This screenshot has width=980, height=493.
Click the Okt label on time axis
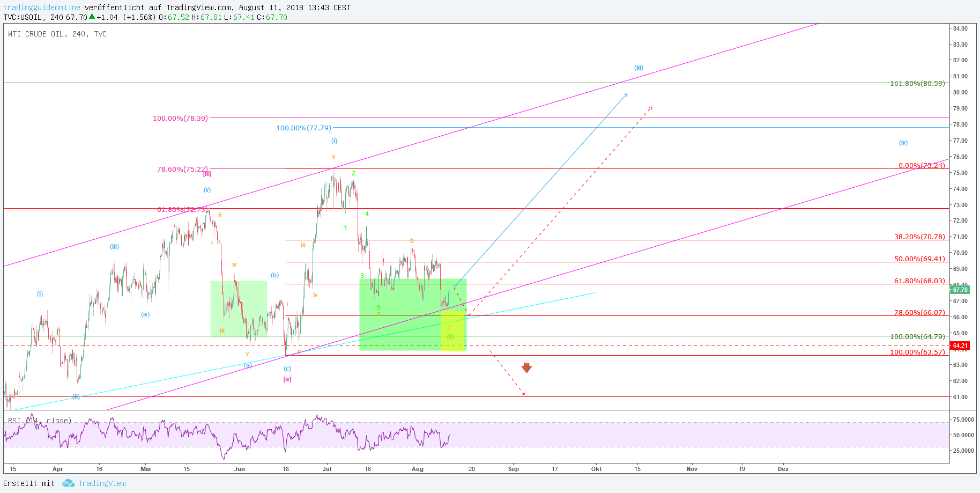[596, 469]
